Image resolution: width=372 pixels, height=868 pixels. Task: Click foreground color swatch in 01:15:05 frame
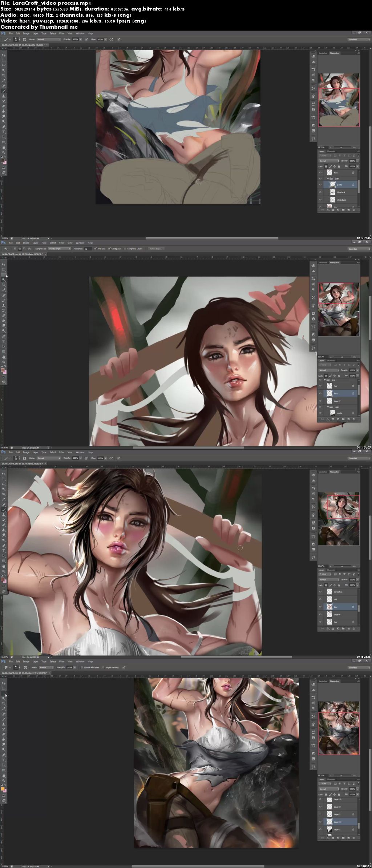[3, 370]
